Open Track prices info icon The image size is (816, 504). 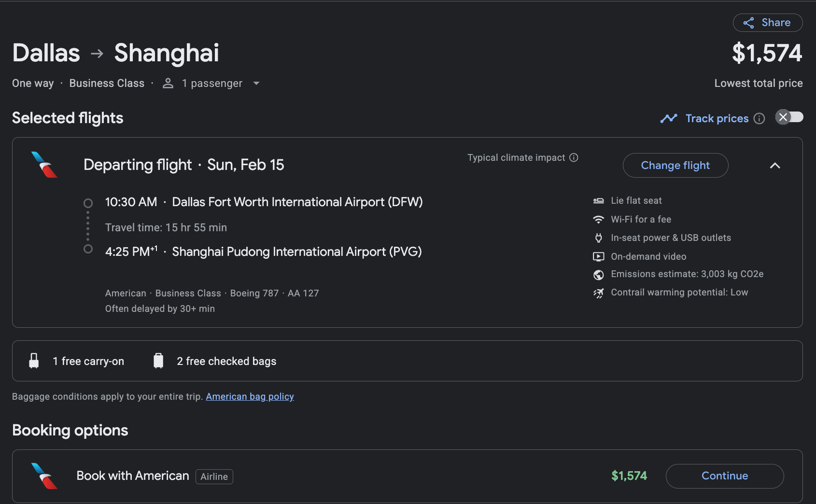coord(759,119)
